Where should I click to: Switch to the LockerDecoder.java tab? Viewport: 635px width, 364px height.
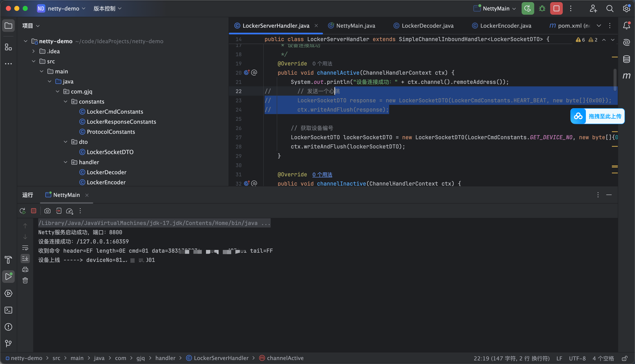tap(424, 26)
